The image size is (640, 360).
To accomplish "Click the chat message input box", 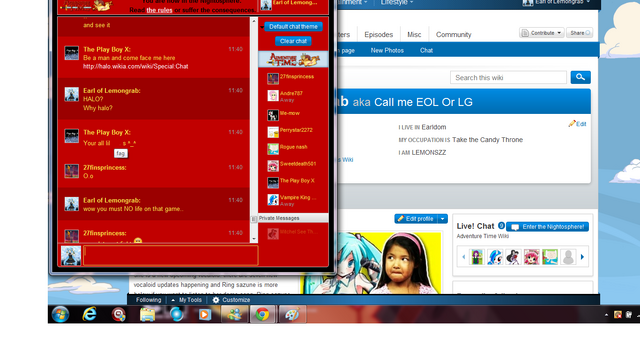I will pos(171,256).
